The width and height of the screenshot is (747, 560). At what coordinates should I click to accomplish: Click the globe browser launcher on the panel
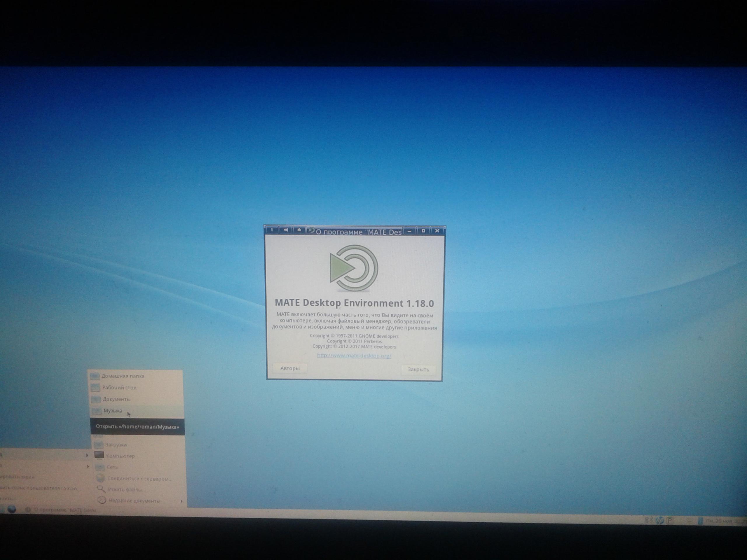pyautogui.click(x=12, y=509)
